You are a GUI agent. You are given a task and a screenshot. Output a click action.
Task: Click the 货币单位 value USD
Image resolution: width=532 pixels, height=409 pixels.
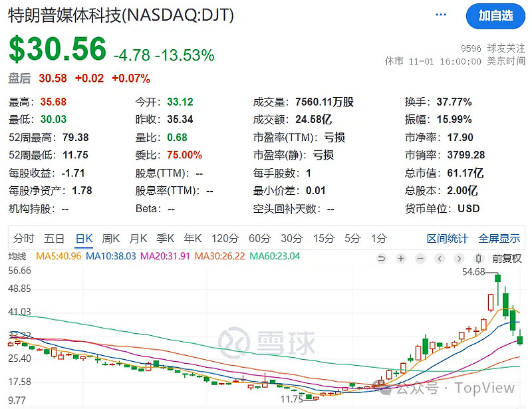[469, 208]
